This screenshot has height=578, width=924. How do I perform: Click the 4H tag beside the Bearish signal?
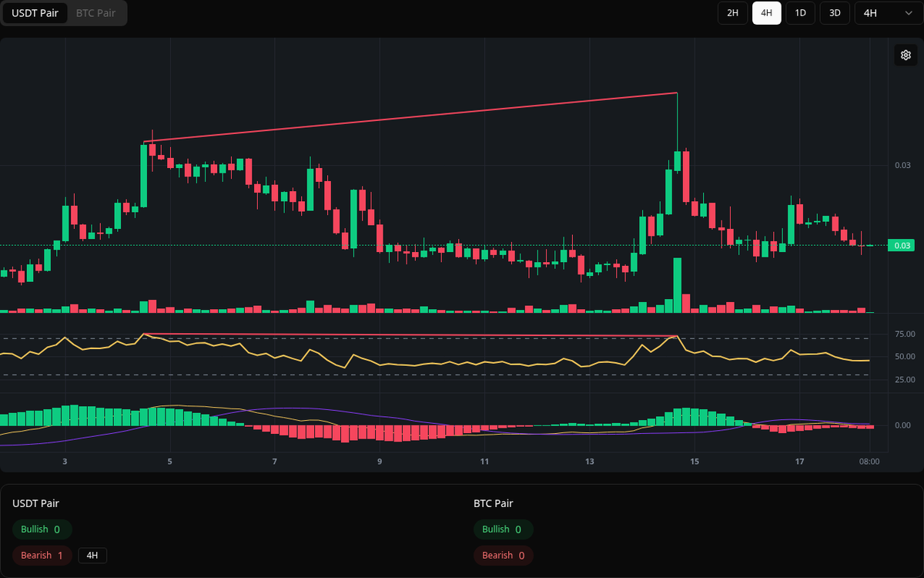(92, 555)
